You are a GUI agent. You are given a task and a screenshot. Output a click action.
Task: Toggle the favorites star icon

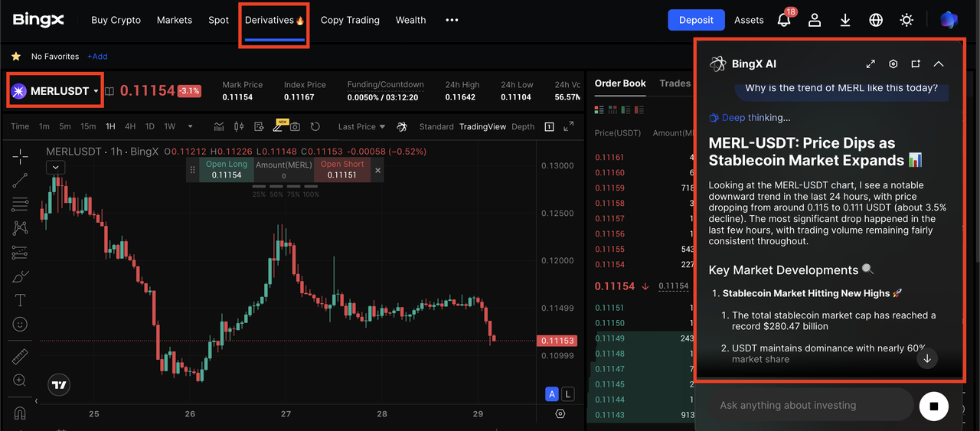tap(15, 57)
